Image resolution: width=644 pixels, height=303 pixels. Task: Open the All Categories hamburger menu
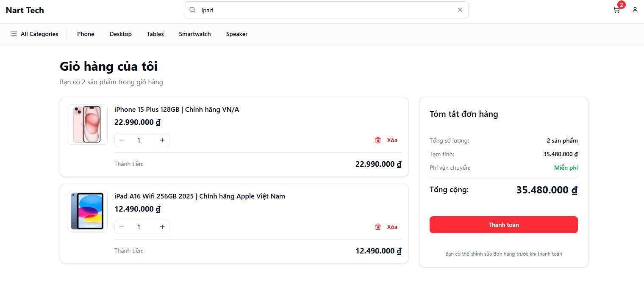(x=14, y=33)
